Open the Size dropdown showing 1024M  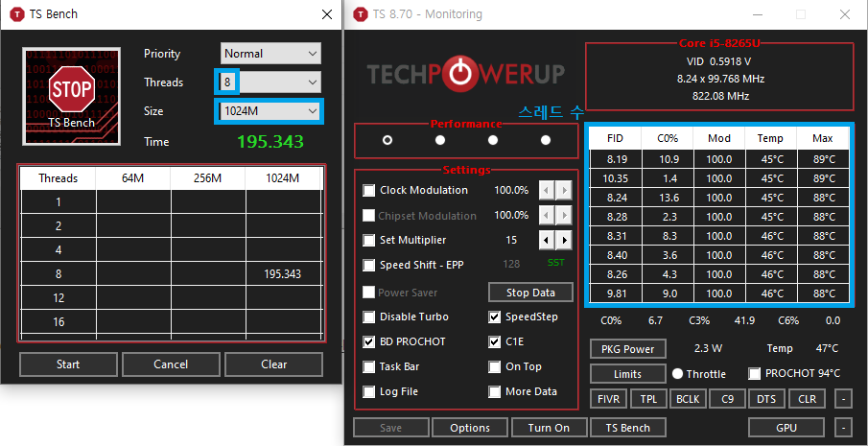(270, 111)
